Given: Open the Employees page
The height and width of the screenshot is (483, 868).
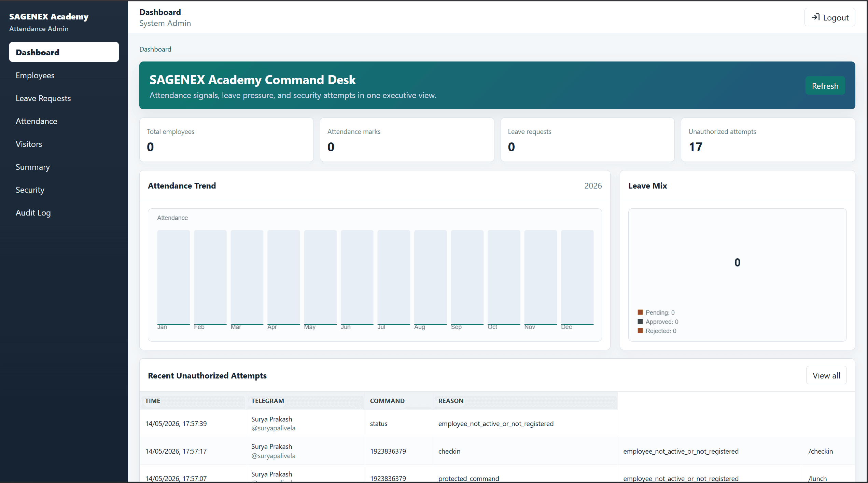Looking at the screenshot, I should point(64,75).
